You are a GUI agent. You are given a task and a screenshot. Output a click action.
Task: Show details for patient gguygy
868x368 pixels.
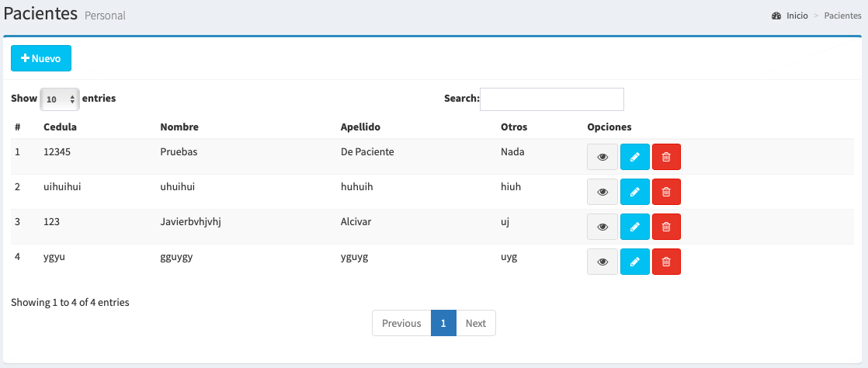click(602, 262)
